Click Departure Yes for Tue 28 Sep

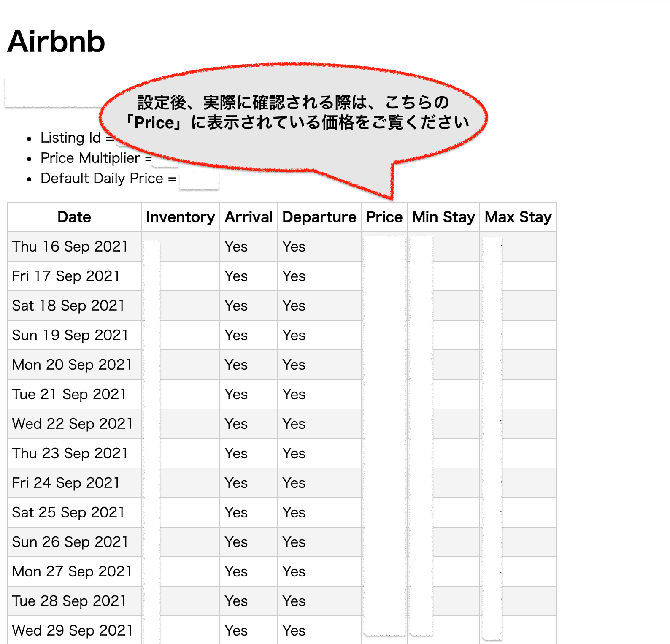(x=294, y=601)
